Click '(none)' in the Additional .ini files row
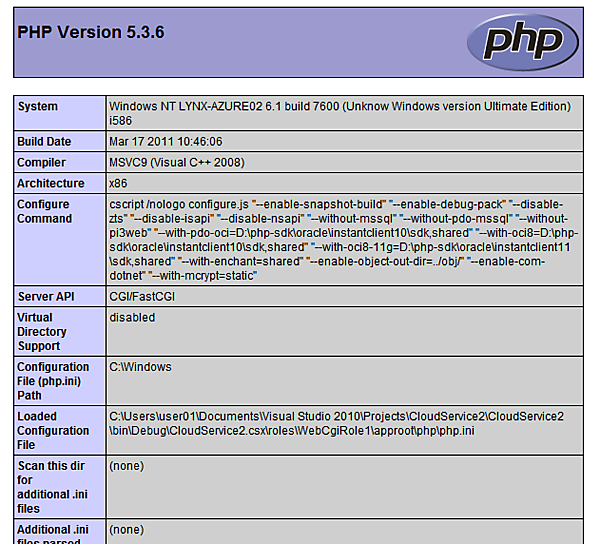Screen dimensions: 600x544 pos(127,530)
